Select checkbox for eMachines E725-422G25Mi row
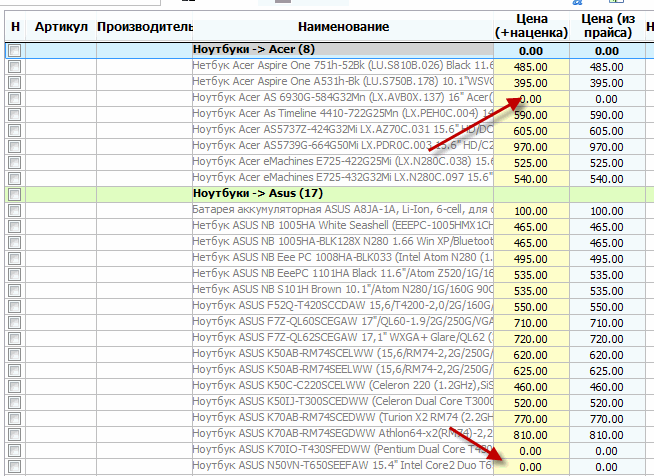 [15, 162]
